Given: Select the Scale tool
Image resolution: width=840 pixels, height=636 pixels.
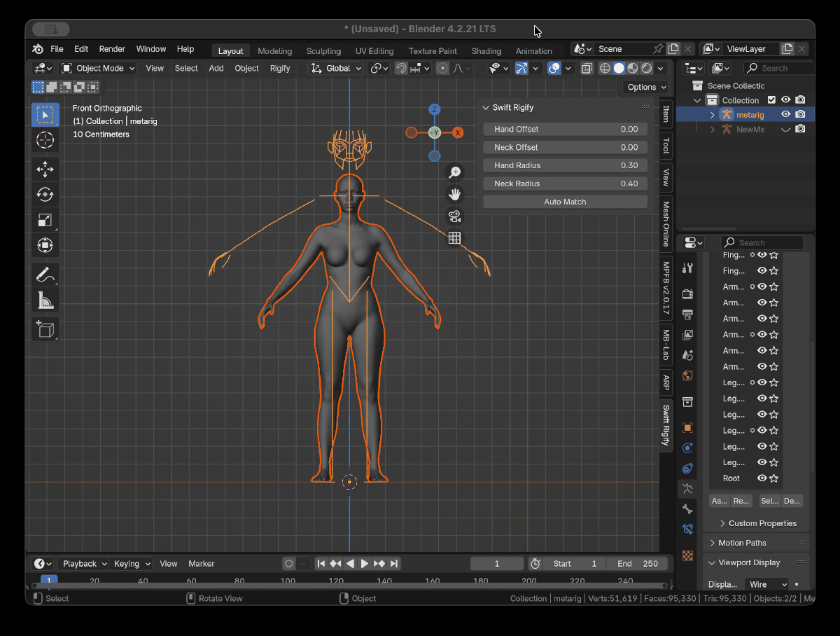Looking at the screenshot, I should (x=45, y=220).
